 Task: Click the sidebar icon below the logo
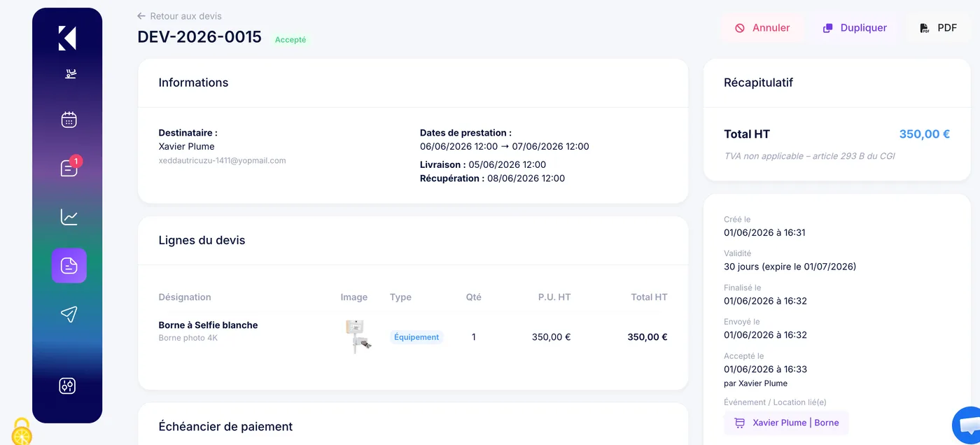pos(71,73)
